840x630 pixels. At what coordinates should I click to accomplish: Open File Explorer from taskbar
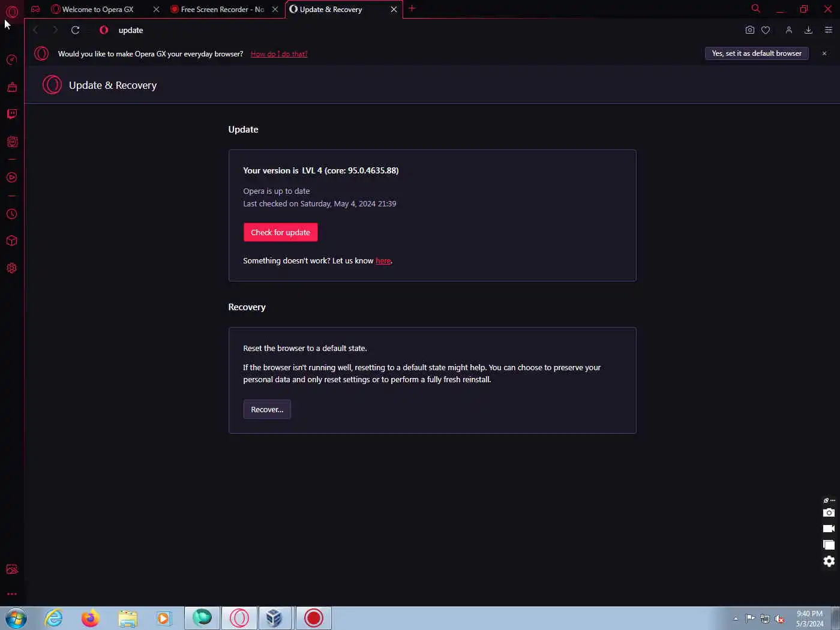[x=128, y=618]
